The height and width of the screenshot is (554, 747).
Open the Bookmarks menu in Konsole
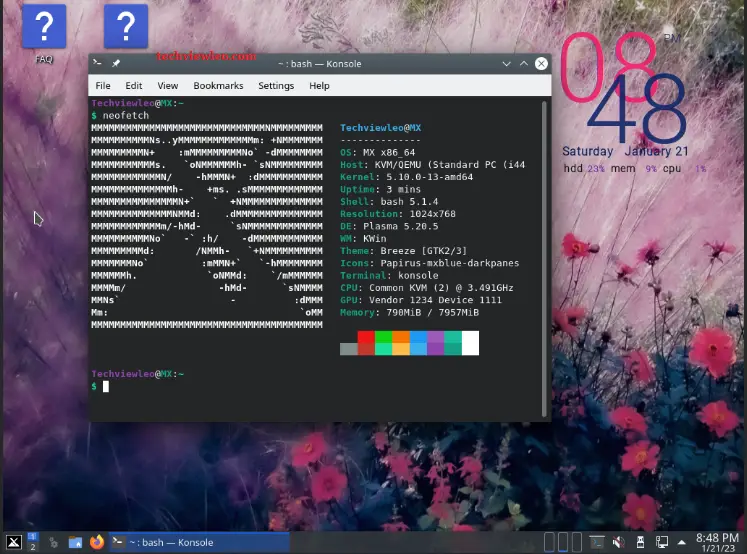(218, 86)
